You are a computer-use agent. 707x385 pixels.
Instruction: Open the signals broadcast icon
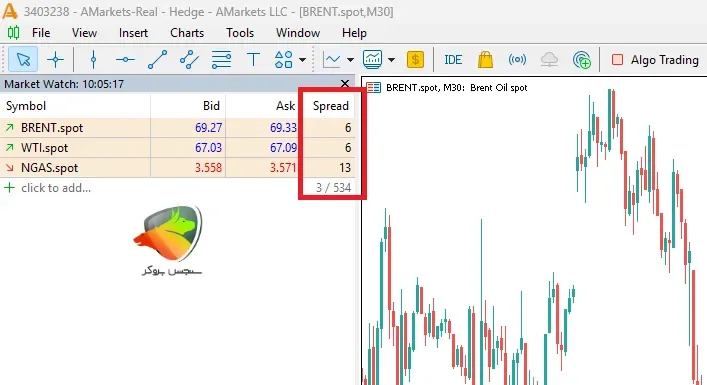[x=517, y=60]
